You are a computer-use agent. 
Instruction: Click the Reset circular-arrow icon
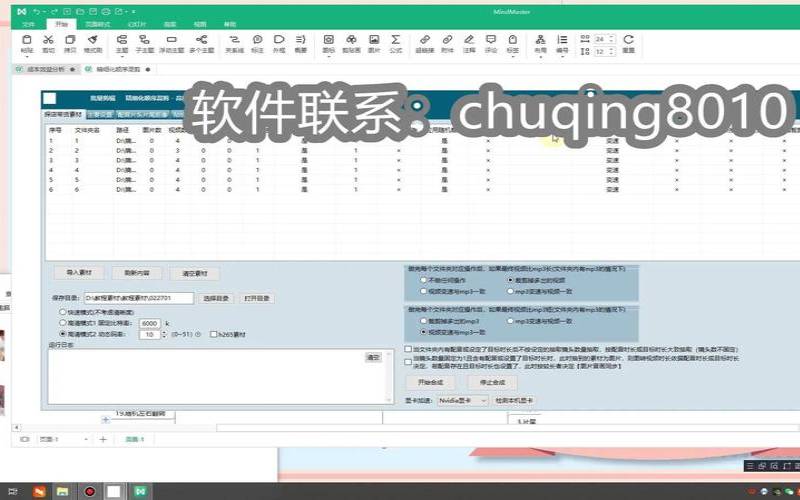tap(629, 40)
